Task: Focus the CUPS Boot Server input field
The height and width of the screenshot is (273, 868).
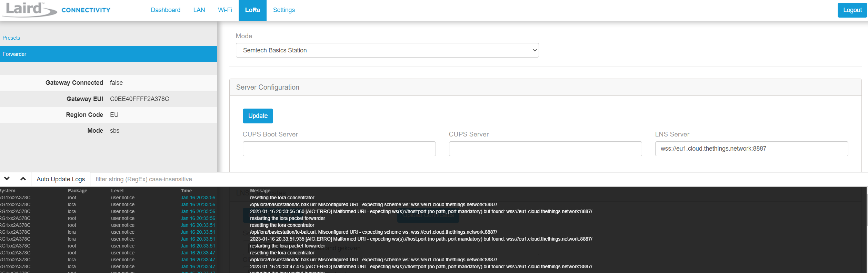Action: pos(339,149)
